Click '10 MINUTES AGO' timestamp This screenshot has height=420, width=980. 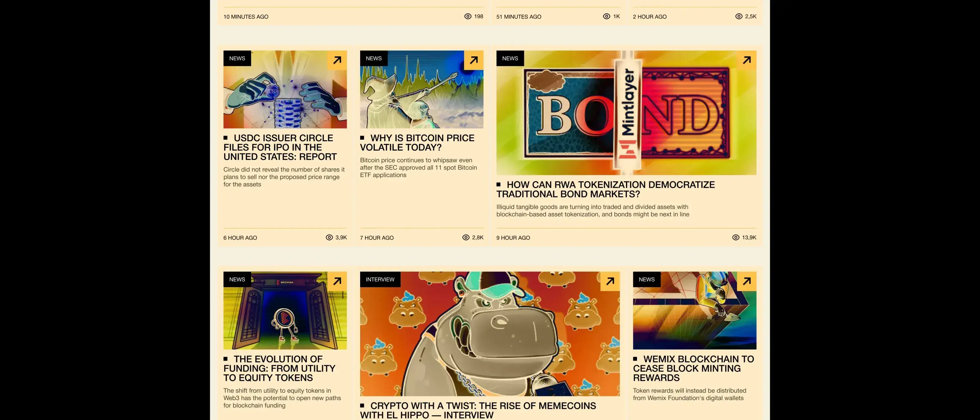246,17
